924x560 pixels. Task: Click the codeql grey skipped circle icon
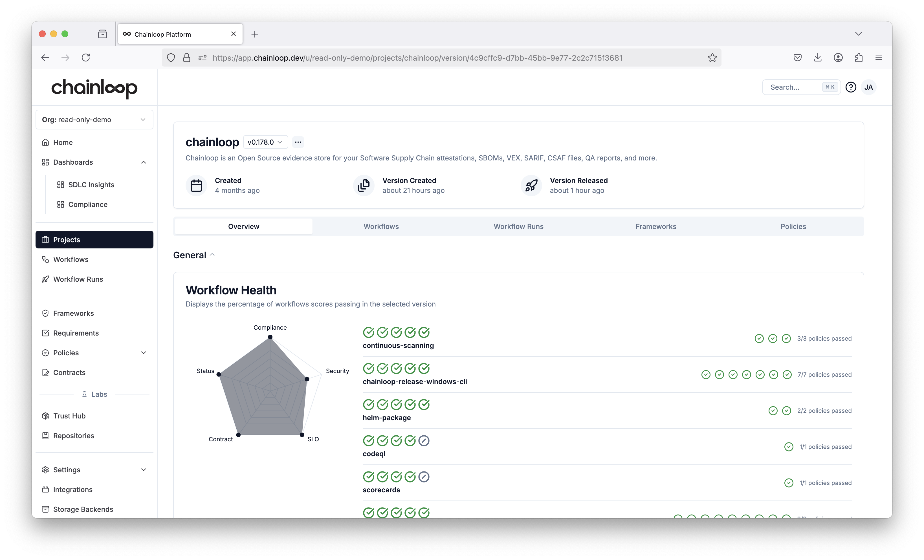point(424,440)
